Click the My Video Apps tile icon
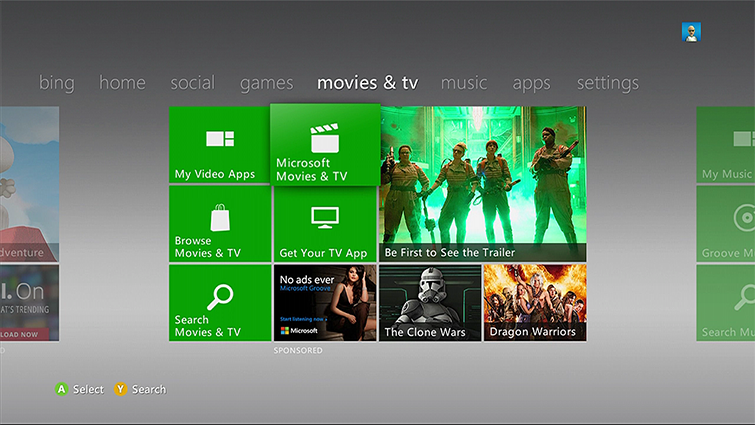 pyautogui.click(x=220, y=139)
